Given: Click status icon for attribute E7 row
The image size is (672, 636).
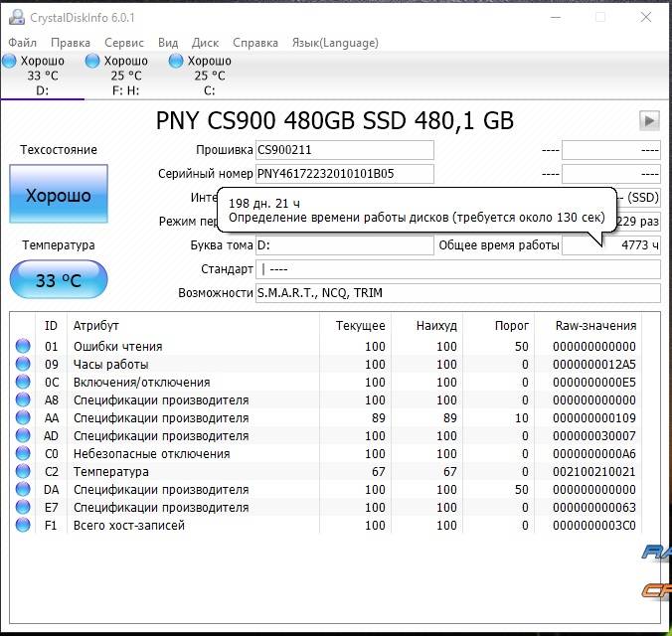Looking at the screenshot, I should coord(23,507).
